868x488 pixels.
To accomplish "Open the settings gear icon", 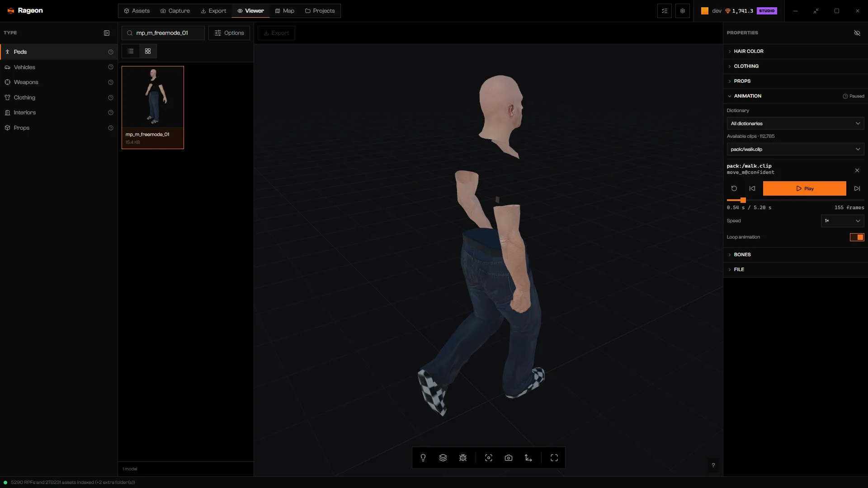I will click(x=683, y=11).
